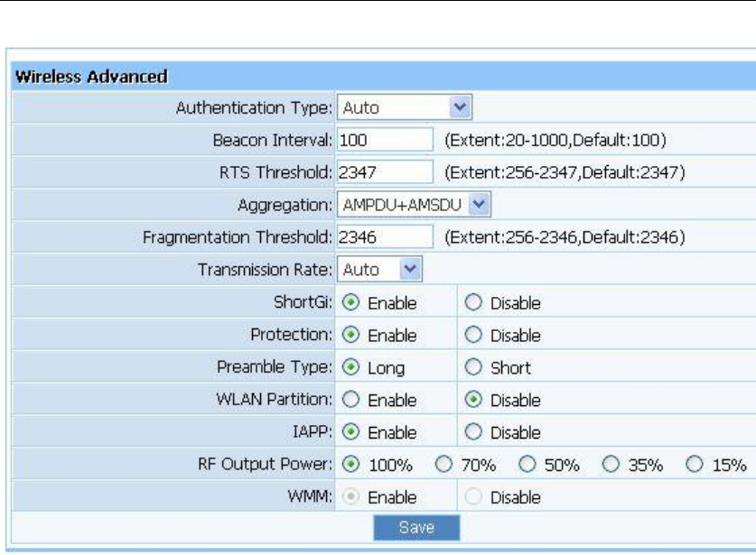Select Enable for ShortGi
This screenshot has height=555, width=756.
(x=350, y=302)
